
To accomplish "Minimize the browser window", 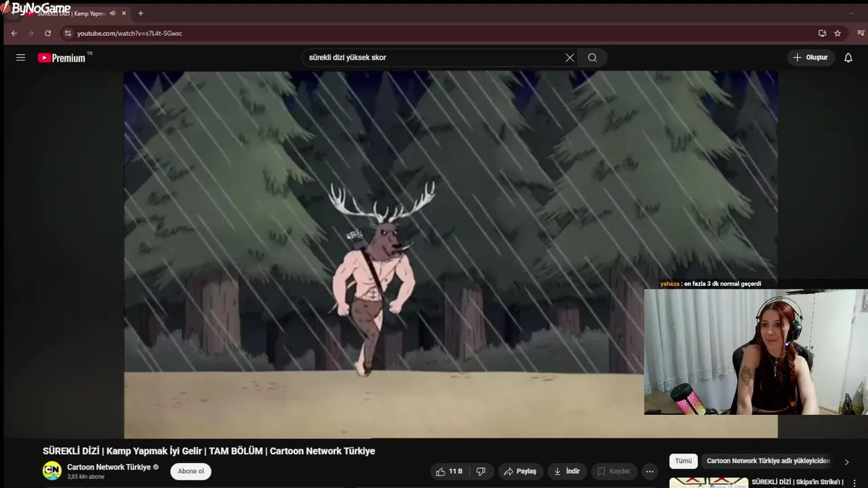I will 851,13.
